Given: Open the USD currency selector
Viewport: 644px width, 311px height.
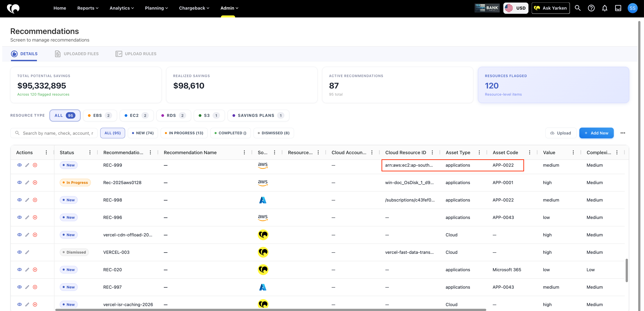Looking at the screenshot, I should (x=516, y=8).
